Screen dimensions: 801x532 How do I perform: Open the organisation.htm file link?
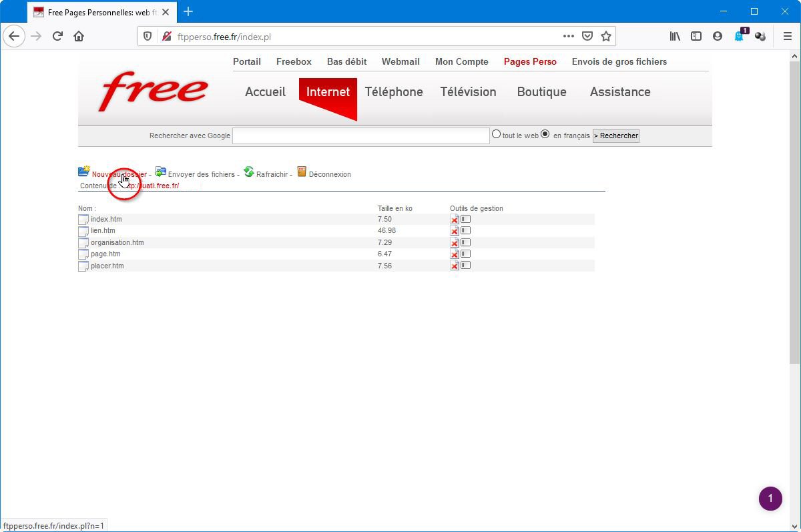point(117,242)
